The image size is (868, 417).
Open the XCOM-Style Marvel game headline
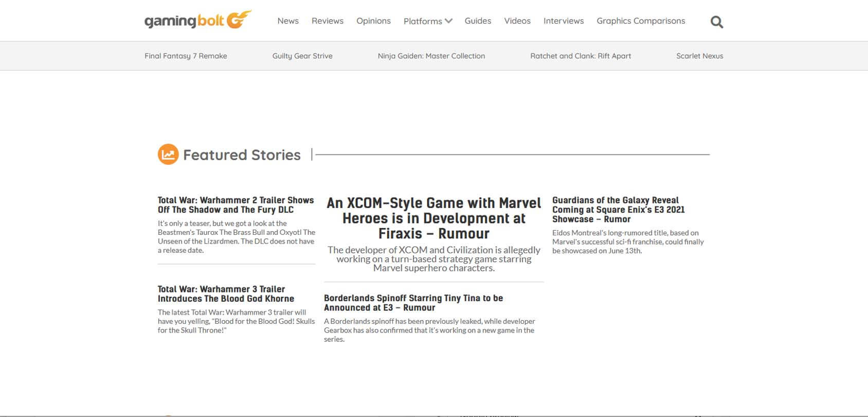coord(434,218)
